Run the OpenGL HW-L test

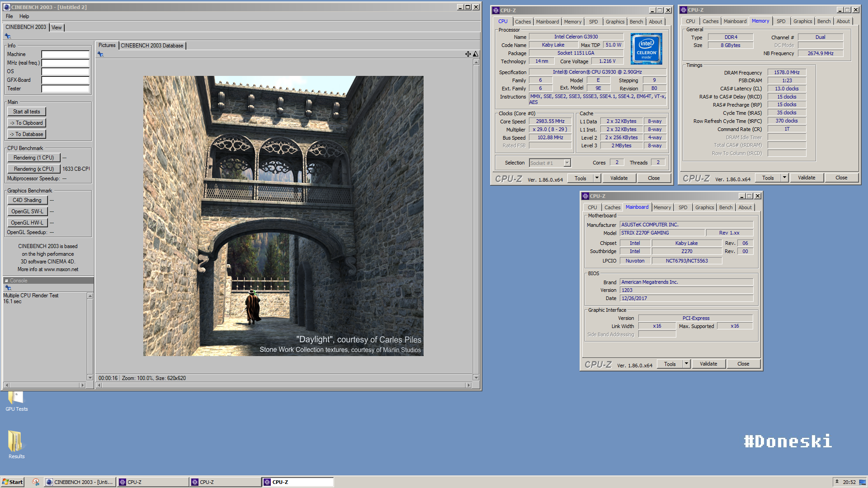tap(27, 223)
